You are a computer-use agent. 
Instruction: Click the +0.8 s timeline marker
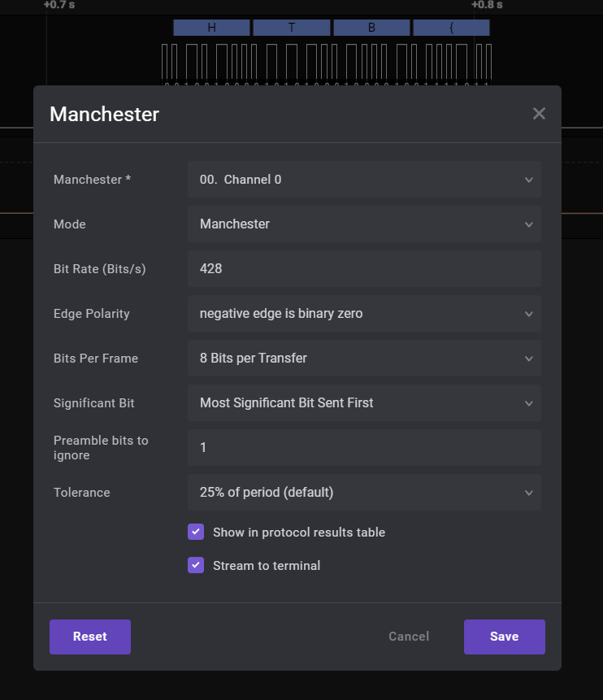coord(488,5)
